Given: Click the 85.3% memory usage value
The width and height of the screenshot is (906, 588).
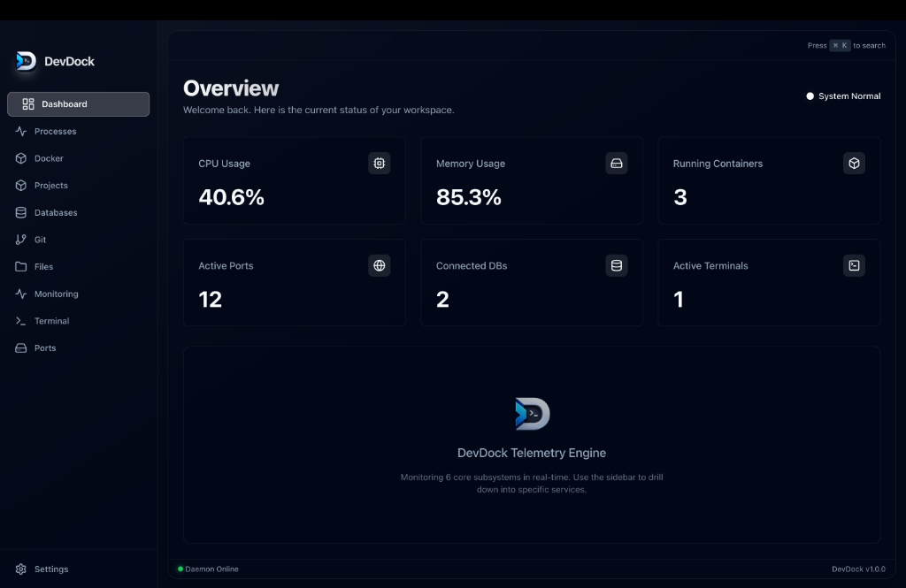Looking at the screenshot, I should [x=469, y=197].
